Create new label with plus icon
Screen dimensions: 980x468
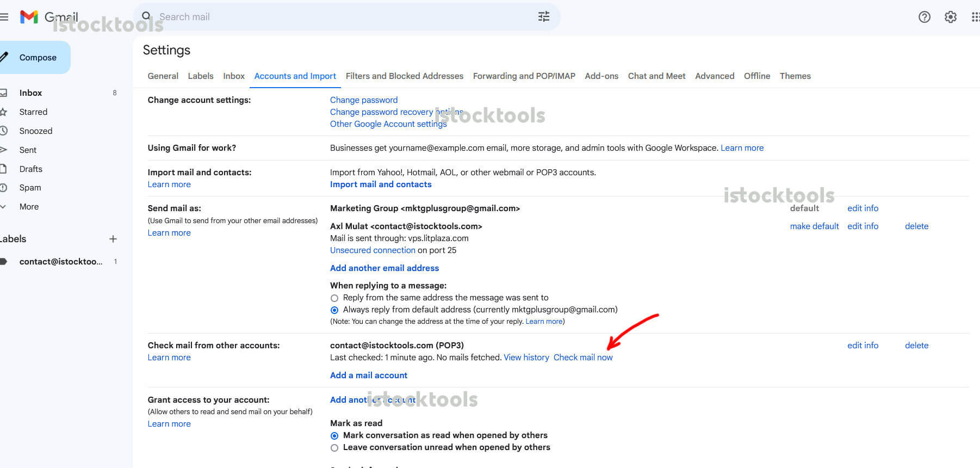pos(113,239)
